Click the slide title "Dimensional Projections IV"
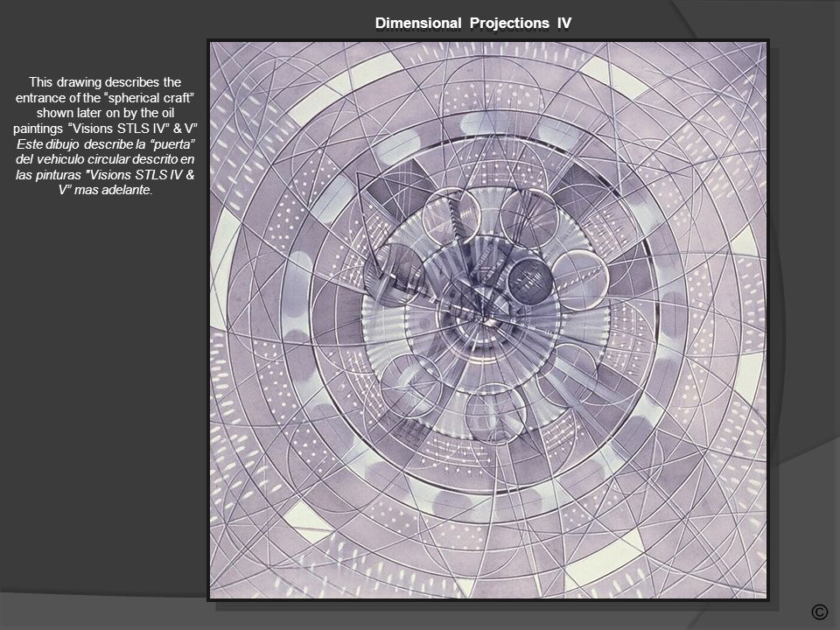 [x=473, y=23]
